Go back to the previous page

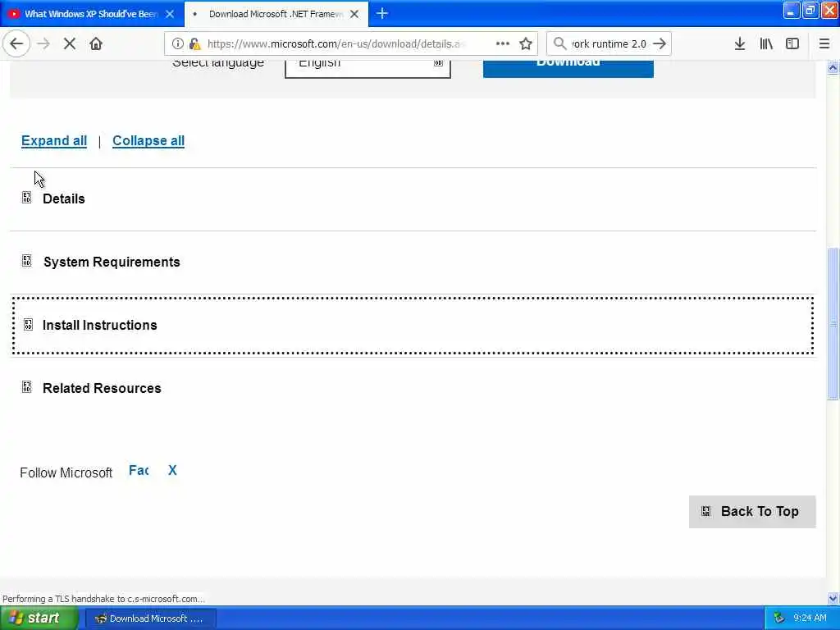[x=16, y=43]
